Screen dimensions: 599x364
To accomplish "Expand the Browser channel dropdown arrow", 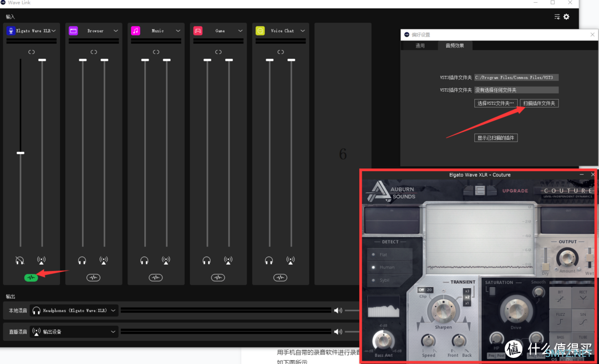I will point(115,31).
